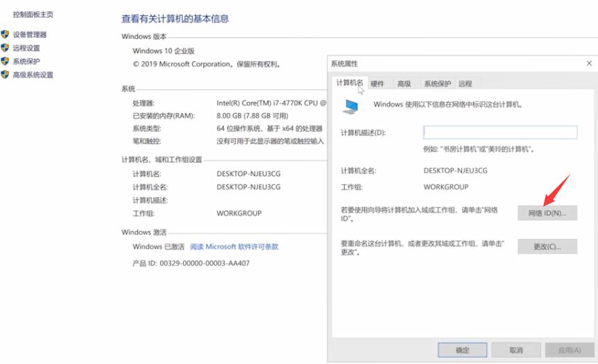Focus the 计算机描述(D) text field

click(x=500, y=132)
